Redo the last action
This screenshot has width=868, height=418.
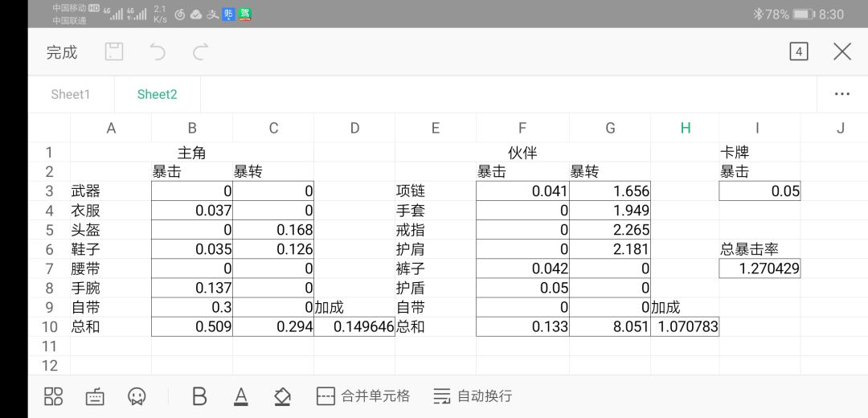tap(200, 52)
